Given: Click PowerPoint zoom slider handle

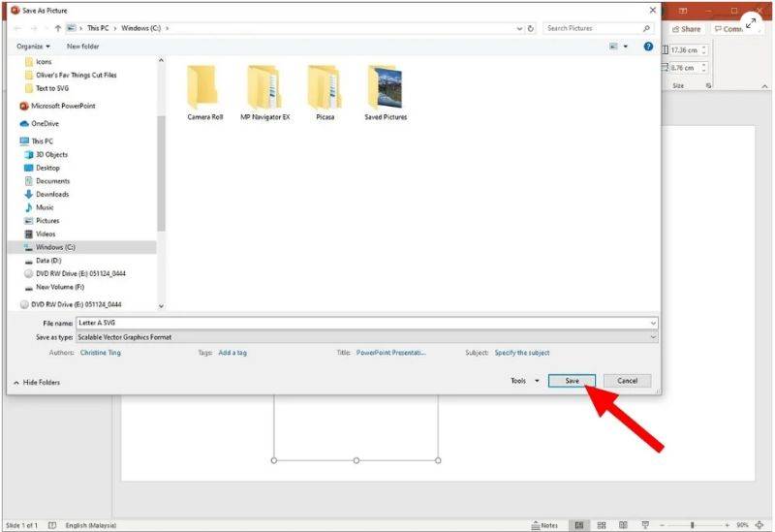Looking at the screenshot, I should click(693, 525).
